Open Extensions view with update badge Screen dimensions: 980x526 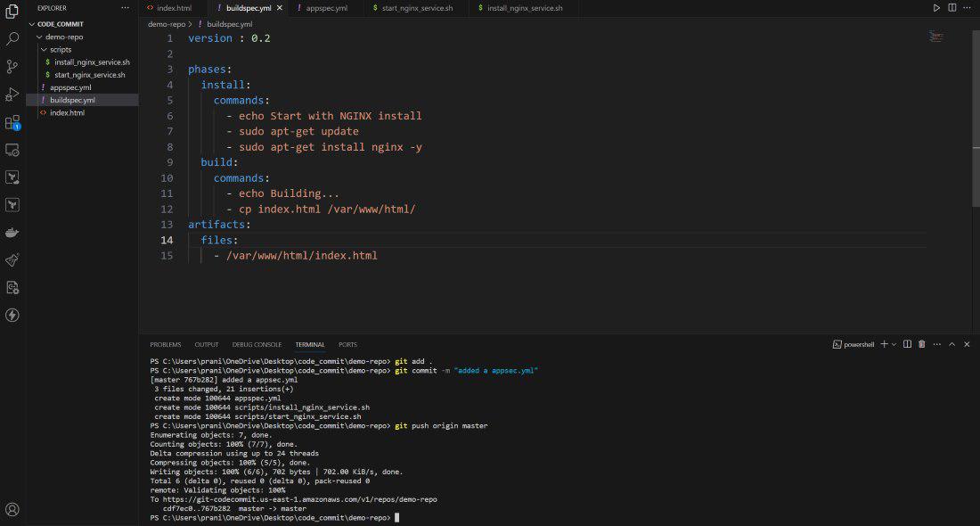pyautogui.click(x=12, y=122)
